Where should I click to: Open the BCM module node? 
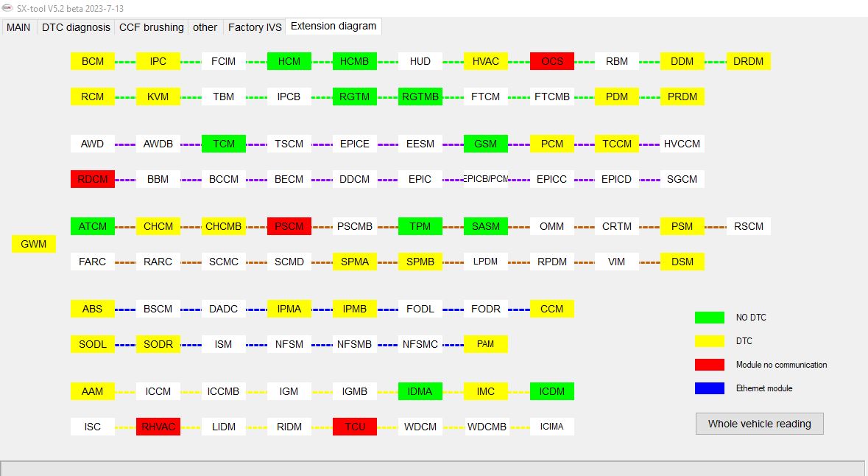point(93,61)
